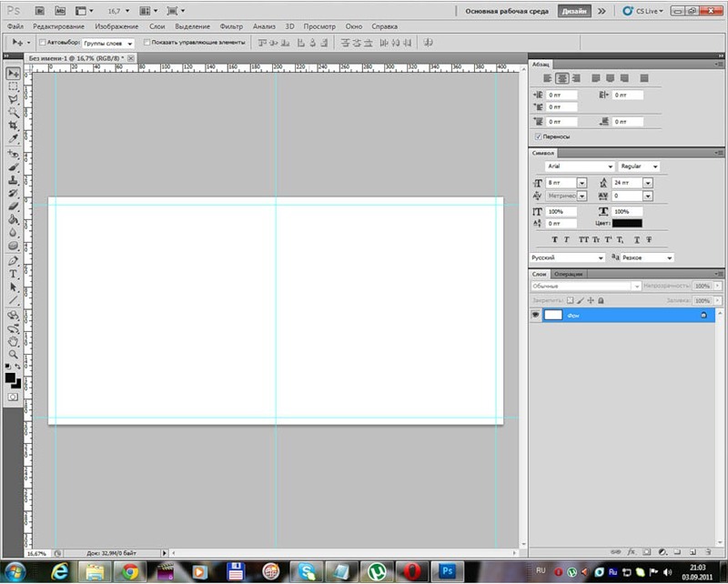Image resolution: width=728 pixels, height=584 pixels.
Task: Open the zoom level 16,7 dropdown
Action: pyautogui.click(x=127, y=11)
